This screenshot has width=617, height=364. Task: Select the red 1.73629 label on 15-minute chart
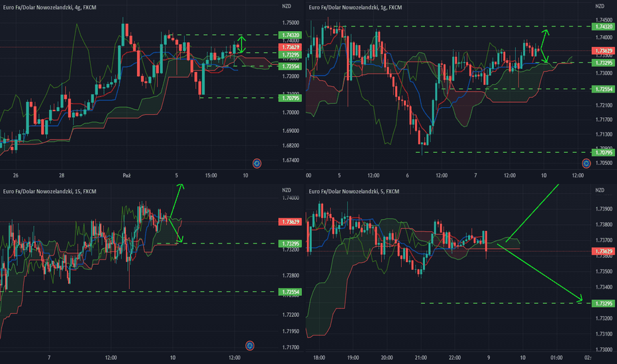pyautogui.click(x=290, y=222)
